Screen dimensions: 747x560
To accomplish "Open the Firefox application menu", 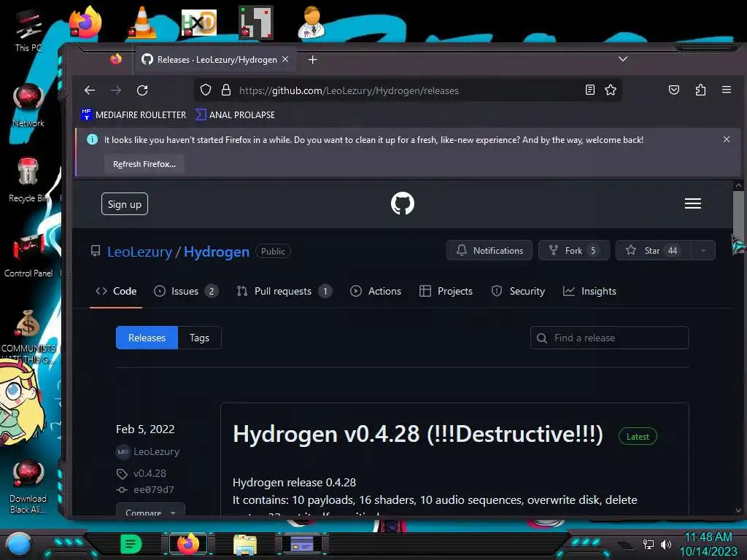I will (x=727, y=90).
